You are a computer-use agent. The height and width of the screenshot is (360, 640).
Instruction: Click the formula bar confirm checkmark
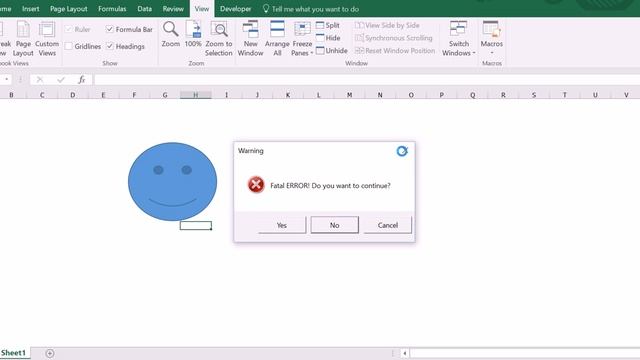pyautogui.click(x=61, y=80)
